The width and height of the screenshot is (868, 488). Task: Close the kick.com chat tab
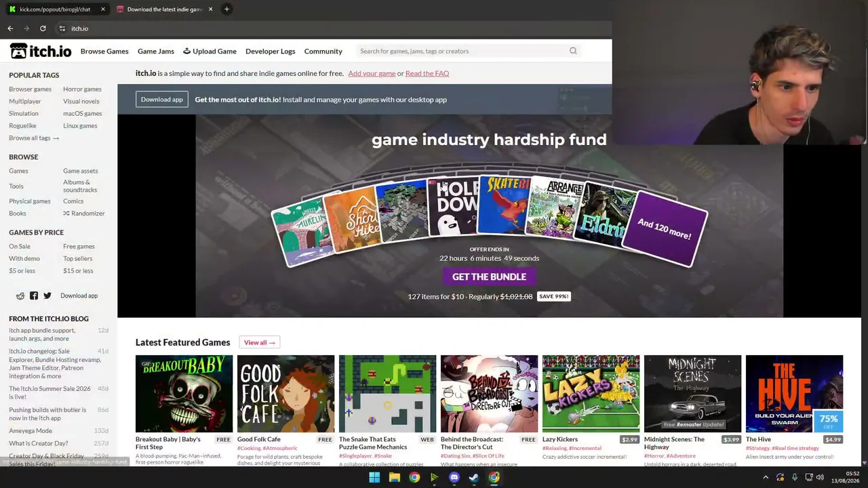point(103,9)
